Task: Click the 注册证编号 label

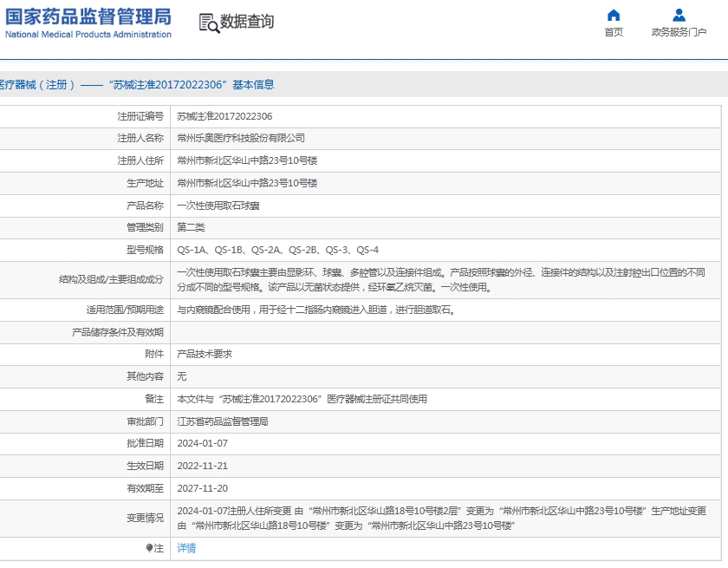Action: tap(140, 116)
